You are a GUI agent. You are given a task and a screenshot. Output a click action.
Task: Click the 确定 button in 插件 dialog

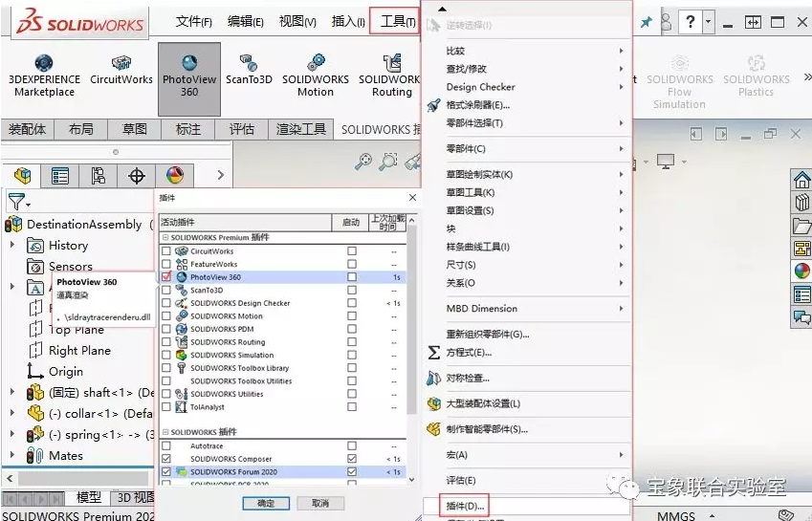click(266, 503)
